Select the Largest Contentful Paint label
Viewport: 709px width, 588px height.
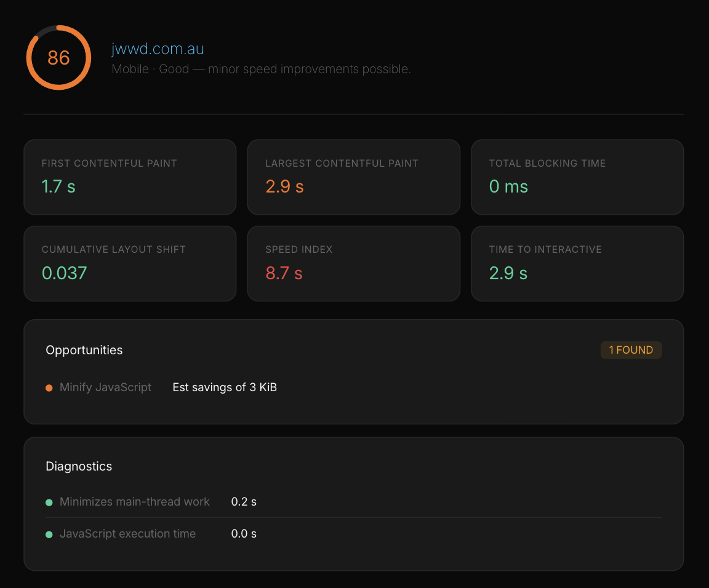342,163
